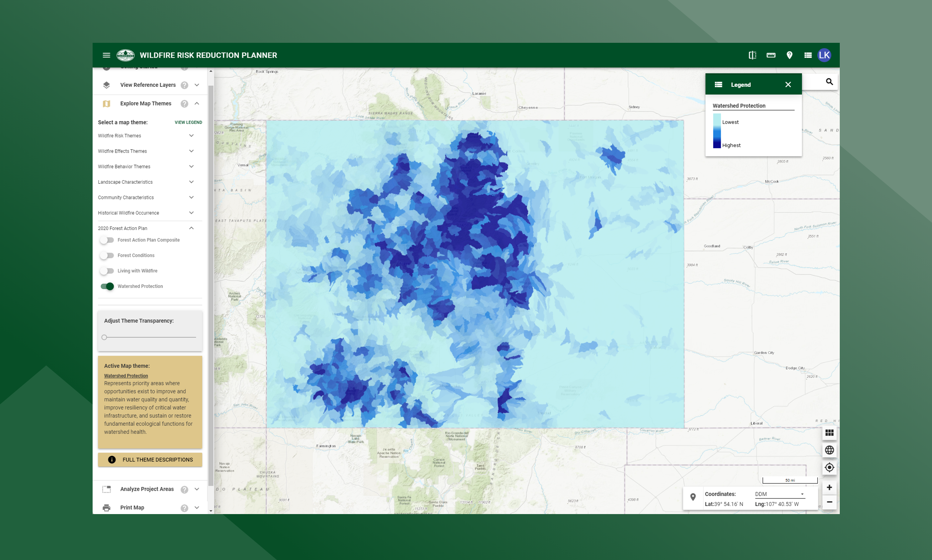Click the globe default extent icon
932x560 pixels.
829,450
